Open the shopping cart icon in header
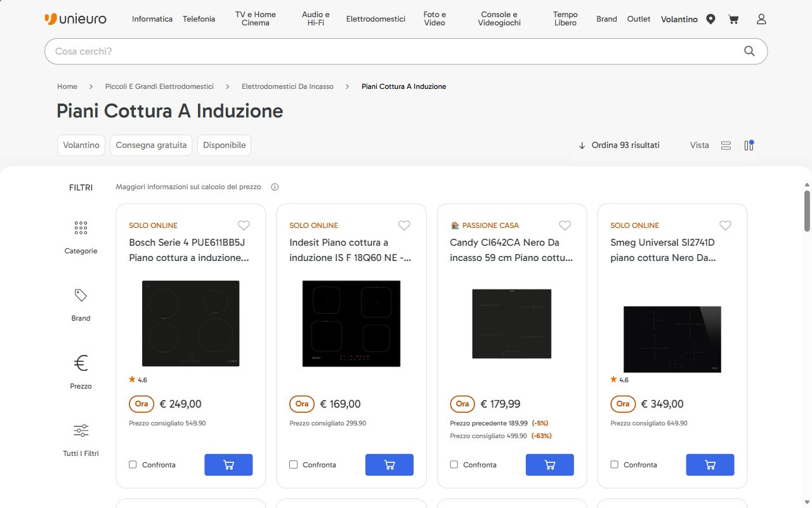 tap(733, 19)
